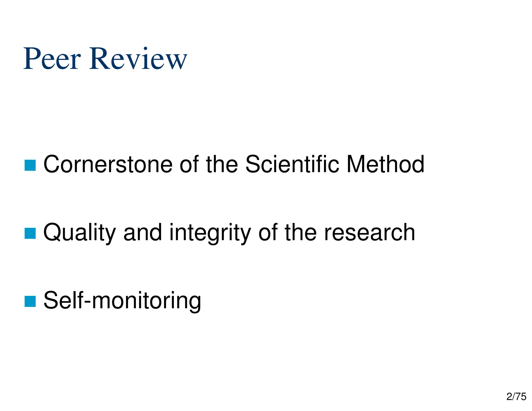
Task: Click the word Quality
Action: point(79,233)
